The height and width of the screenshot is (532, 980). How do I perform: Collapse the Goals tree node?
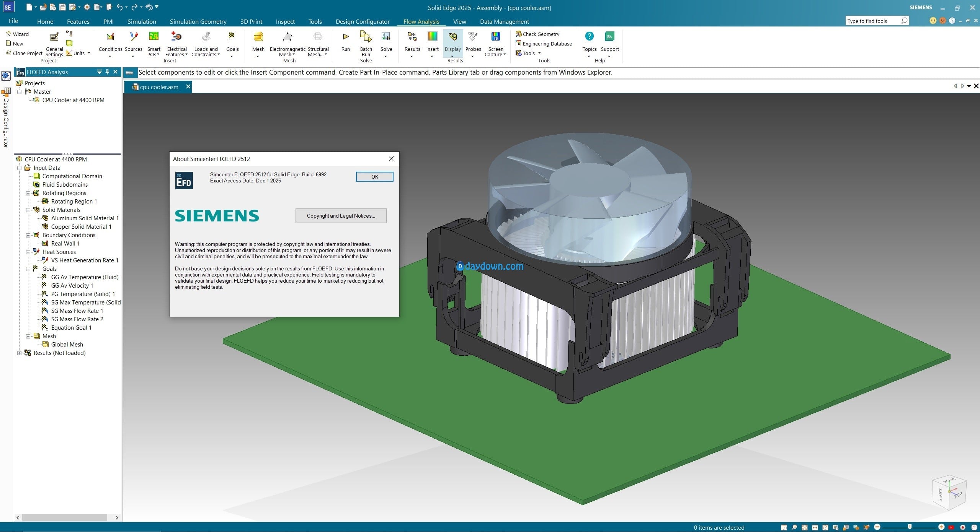(28, 269)
